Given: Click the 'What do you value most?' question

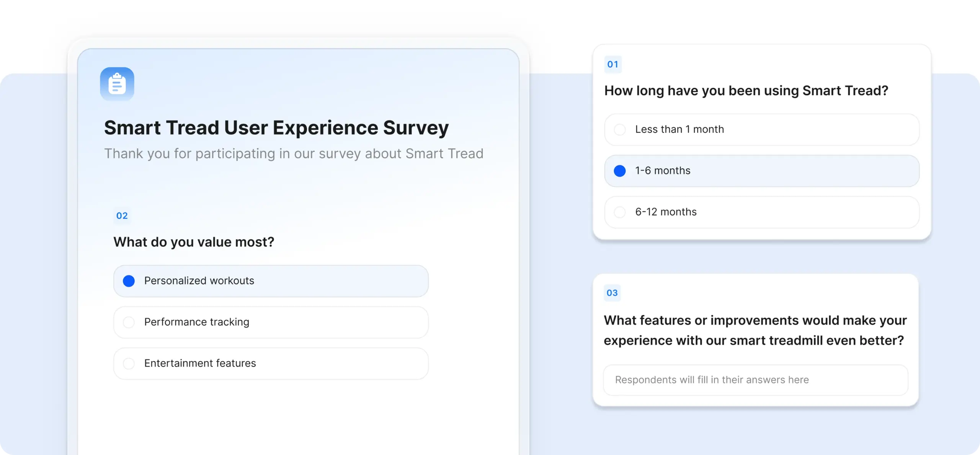Looking at the screenshot, I should click(x=194, y=242).
